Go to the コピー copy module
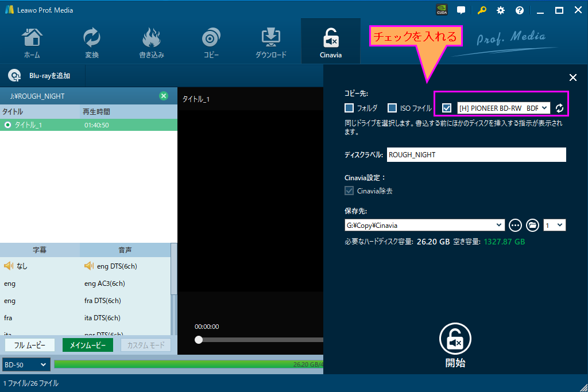588x392 pixels. click(211, 42)
